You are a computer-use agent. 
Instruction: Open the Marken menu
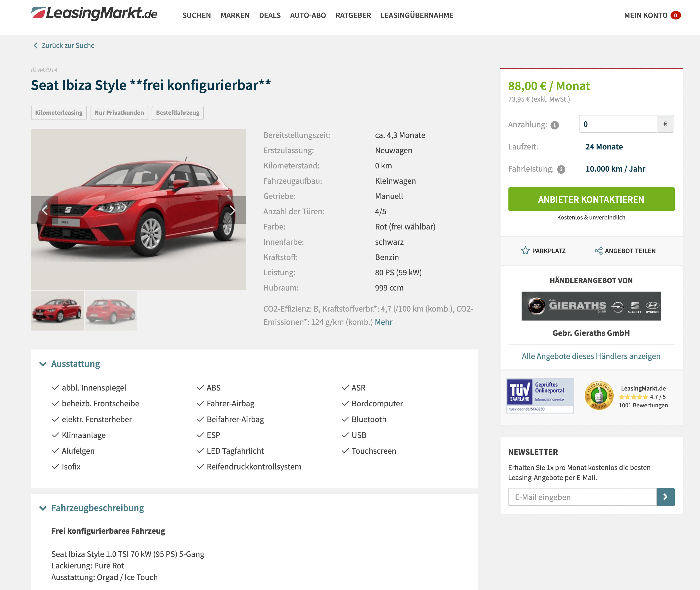(235, 15)
